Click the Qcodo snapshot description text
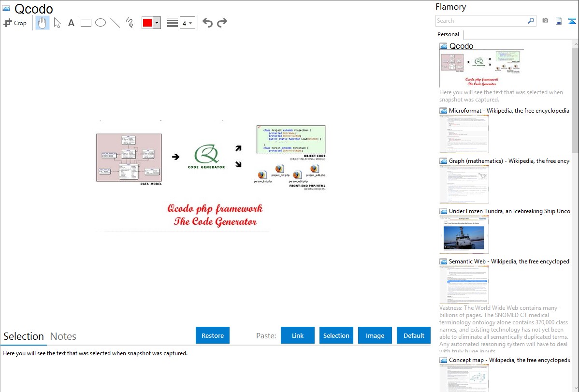Screen dimensions: 579x392 (x=501, y=96)
